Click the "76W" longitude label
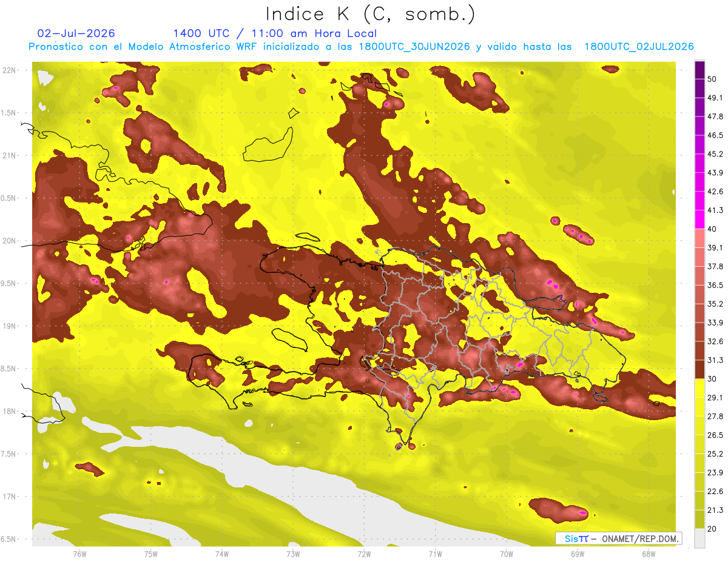 pyautogui.click(x=79, y=554)
